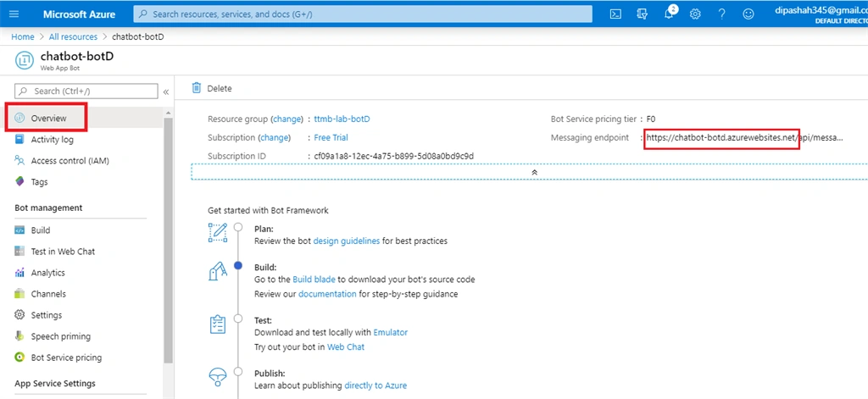Click the Analytics chart icon
Viewport: 868px width, 399px height.
tap(20, 272)
